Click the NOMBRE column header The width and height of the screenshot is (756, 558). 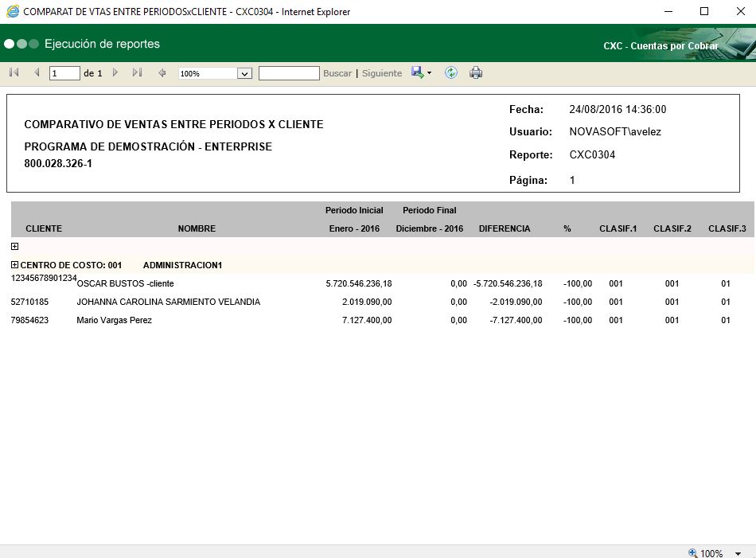[x=197, y=228]
